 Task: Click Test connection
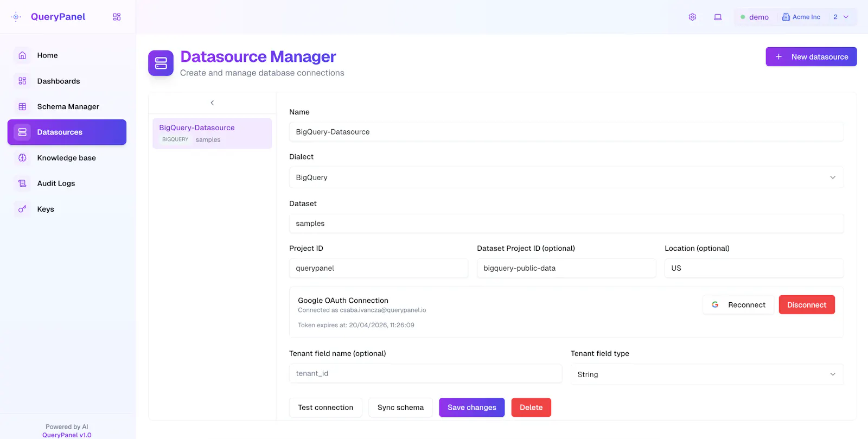coord(325,408)
